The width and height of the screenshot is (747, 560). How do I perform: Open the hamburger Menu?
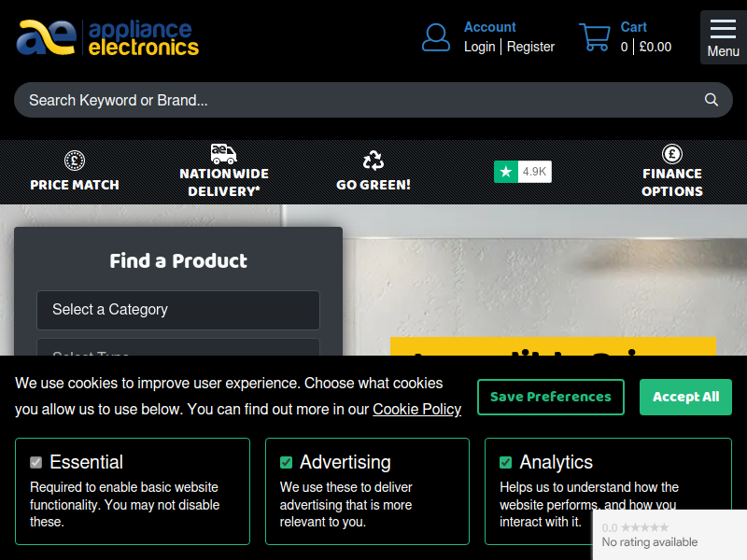click(x=723, y=37)
